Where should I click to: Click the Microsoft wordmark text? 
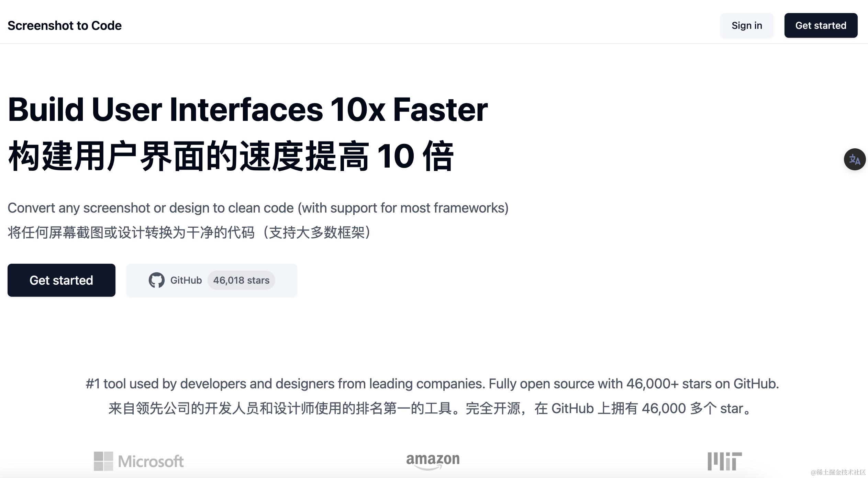click(151, 461)
